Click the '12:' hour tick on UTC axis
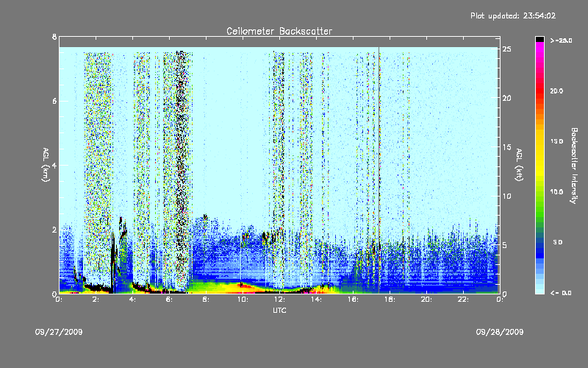Viewport: 588px width, 368px height. pos(279,300)
